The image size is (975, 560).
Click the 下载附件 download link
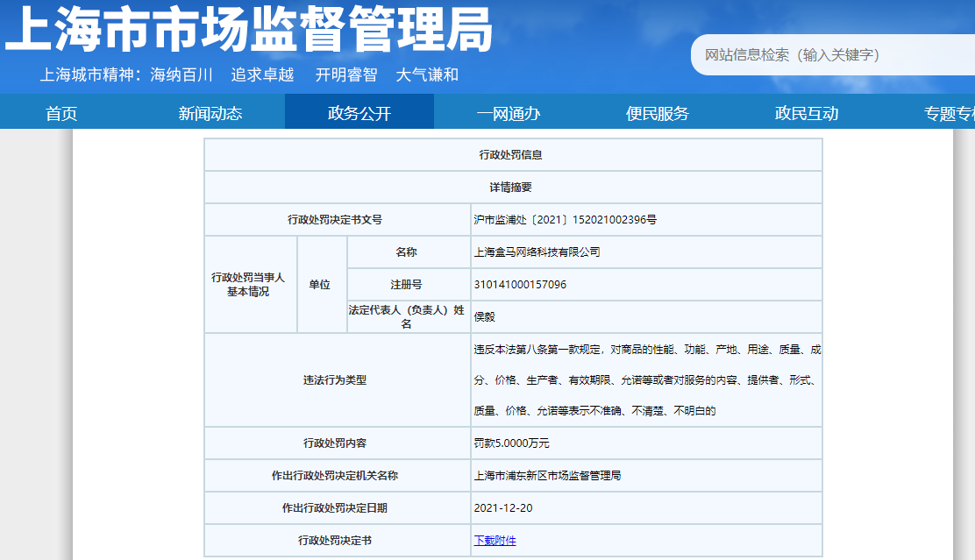(x=495, y=540)
